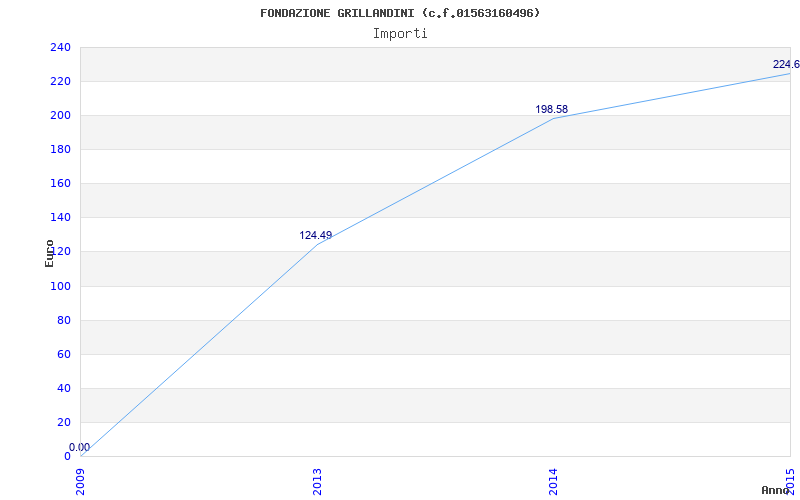The width and height of the screenshot is (800, 500).
Task: Click the 2013 x-axis label
Action: 317,482
